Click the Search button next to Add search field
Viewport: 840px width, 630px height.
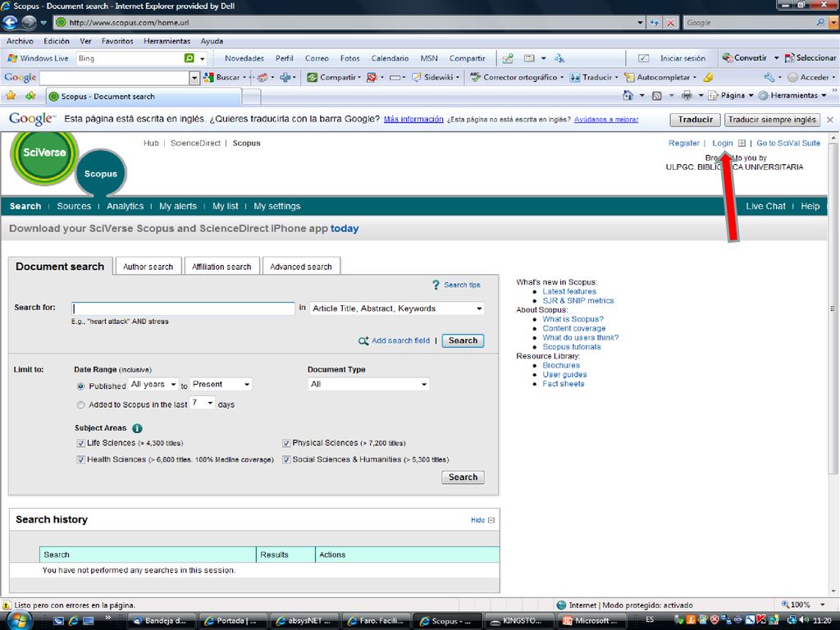(463, 340)
